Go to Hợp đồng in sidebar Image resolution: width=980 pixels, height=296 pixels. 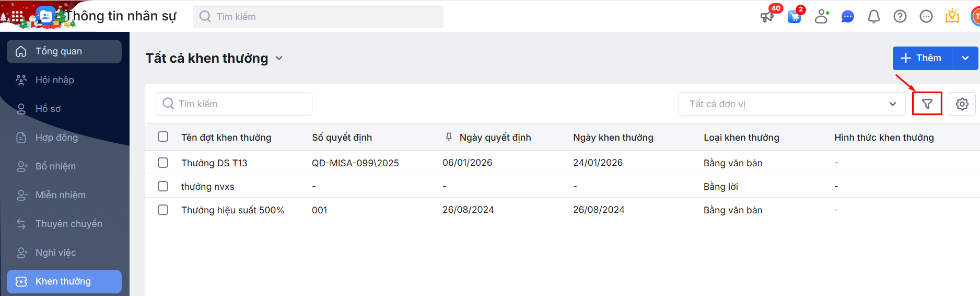click(56, 138)
